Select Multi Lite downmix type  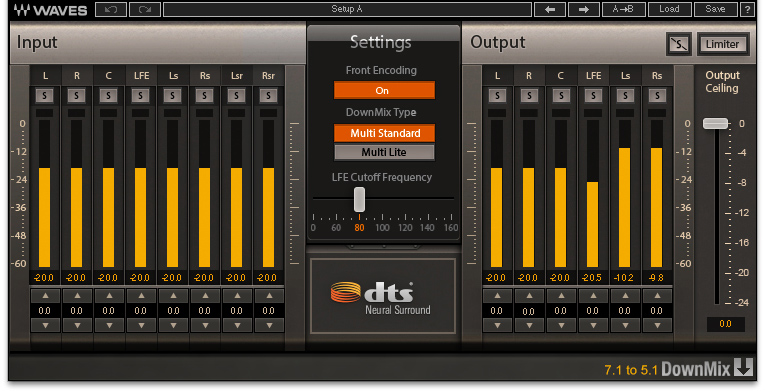(x=384, y=152)
